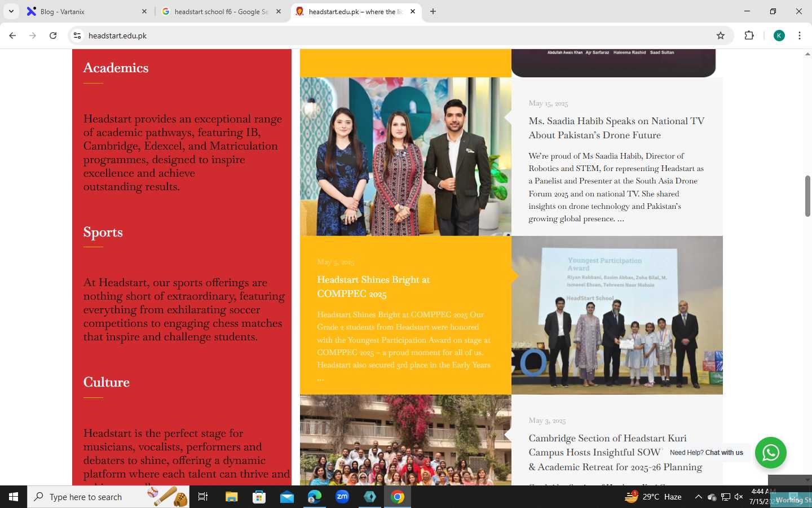The image size is (812, 508).
Task: Click the COMPPEC 2025 article excerpt text
Action: tap(404, 346)
